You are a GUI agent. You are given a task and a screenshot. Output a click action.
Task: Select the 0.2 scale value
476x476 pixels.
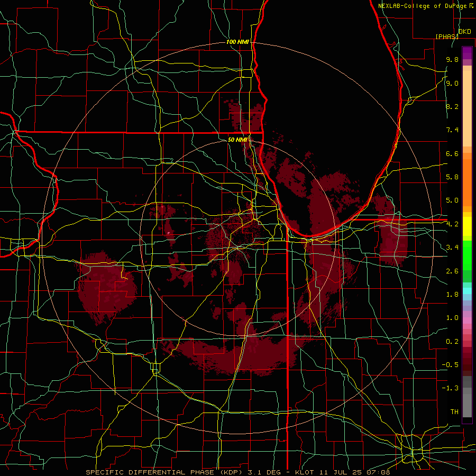tap(452, 342)
